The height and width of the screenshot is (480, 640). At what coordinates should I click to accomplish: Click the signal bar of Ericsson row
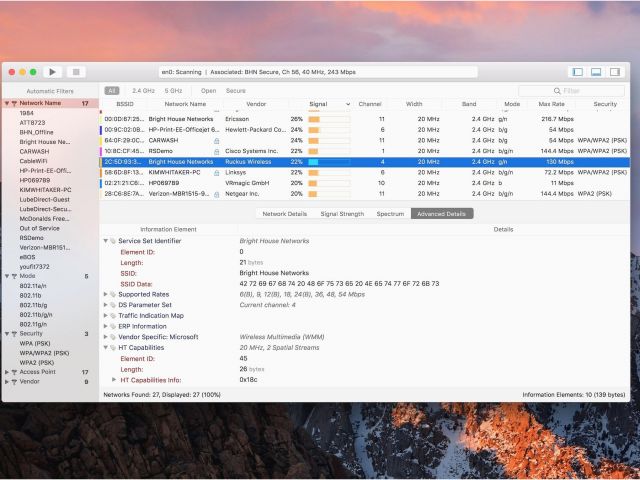[329, 119]
